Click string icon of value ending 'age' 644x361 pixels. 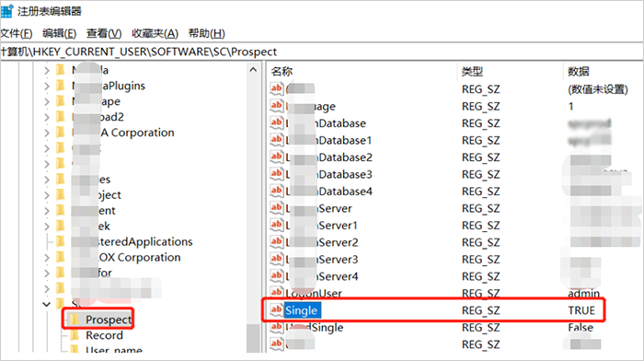(276, 105)
